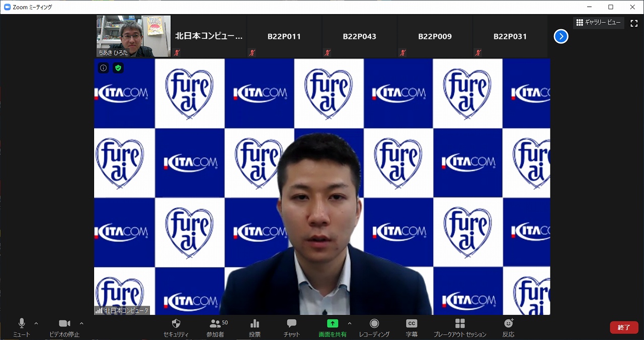Click the green Share Screen icon
The image size is (644, 340).
(333, 323)
